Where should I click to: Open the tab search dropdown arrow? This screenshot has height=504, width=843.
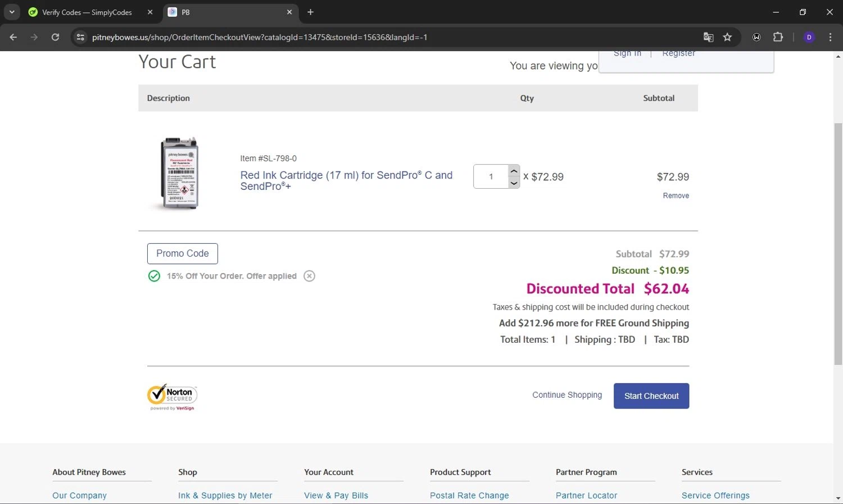coord(12,12)
